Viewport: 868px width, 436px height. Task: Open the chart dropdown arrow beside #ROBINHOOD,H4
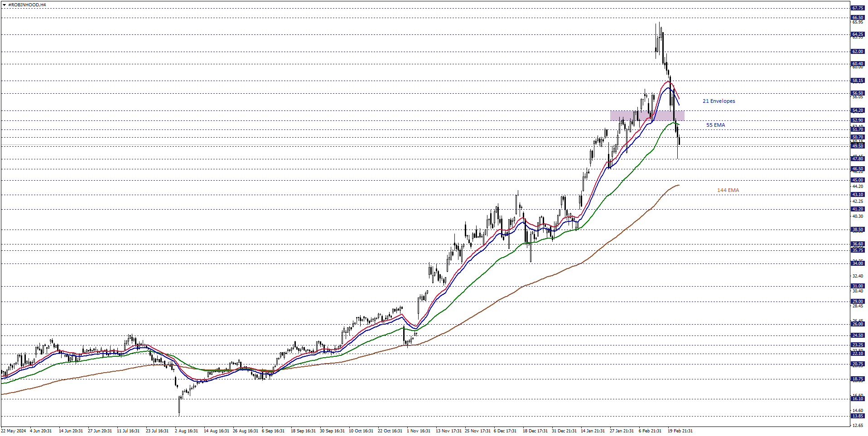coord(5,5)
